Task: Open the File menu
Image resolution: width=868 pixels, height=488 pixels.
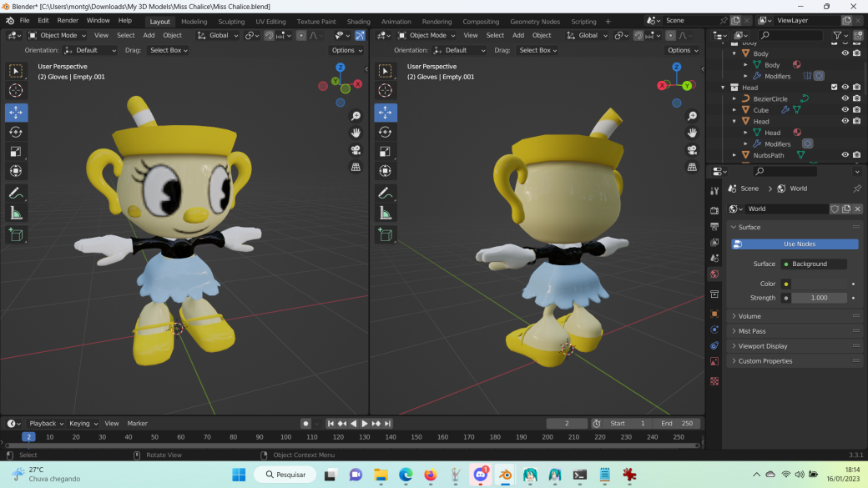Action: (24, 21)
